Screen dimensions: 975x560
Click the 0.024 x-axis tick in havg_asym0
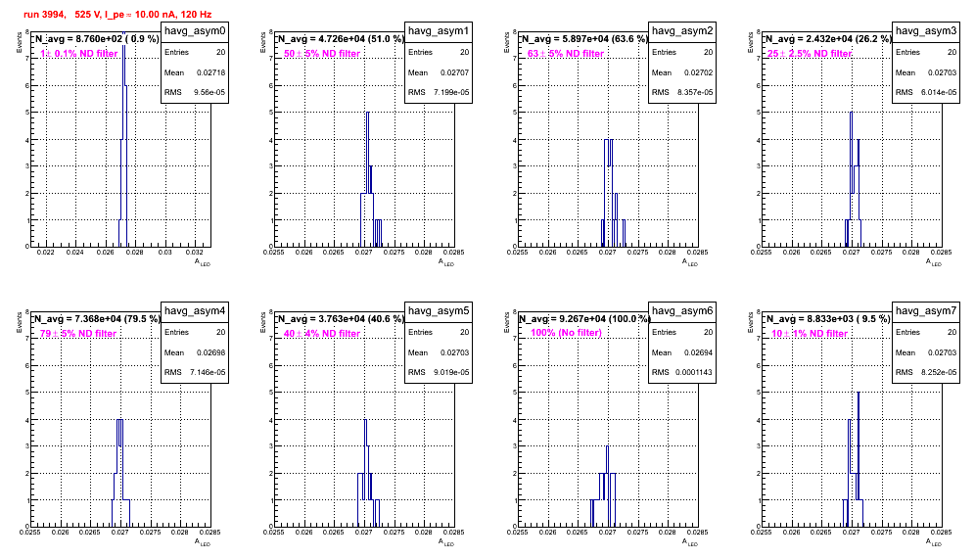[x=74, y=253]
